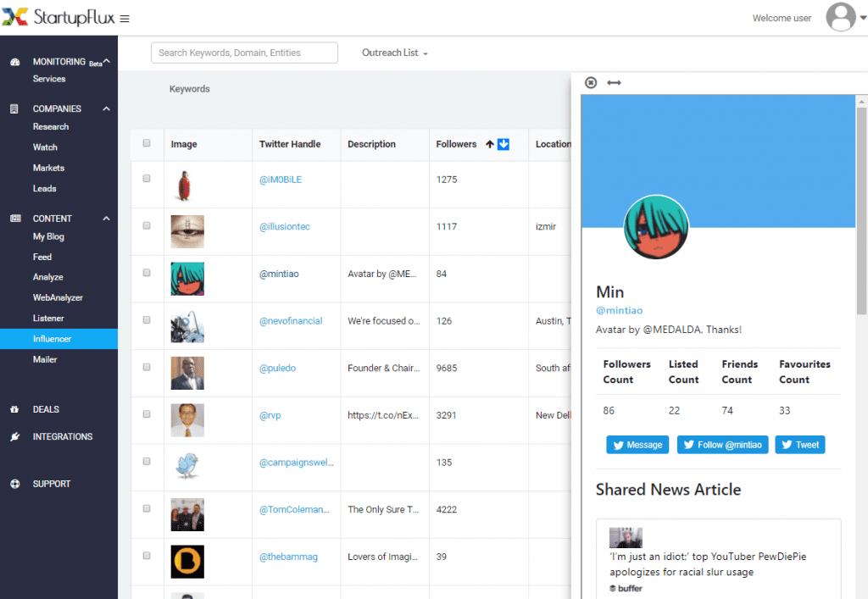Open Mailer in sidebar
Image resolution: width=868 pixels, height=599 pixels.
[46, 359]
